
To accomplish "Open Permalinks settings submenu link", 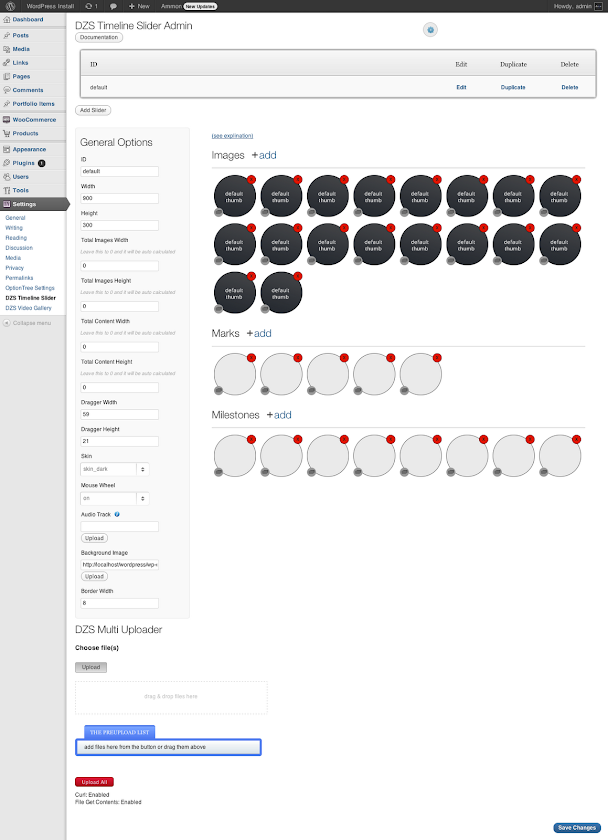I will point(19,278).
